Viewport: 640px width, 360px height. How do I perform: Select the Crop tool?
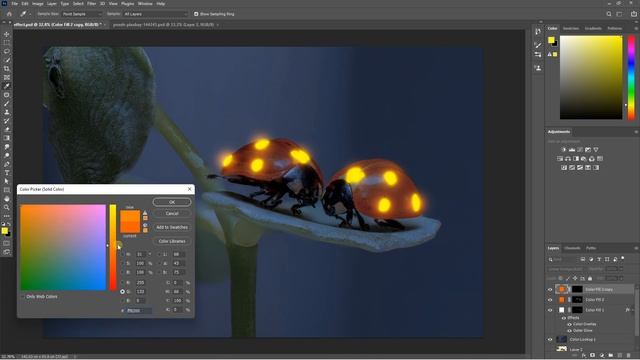7,69
